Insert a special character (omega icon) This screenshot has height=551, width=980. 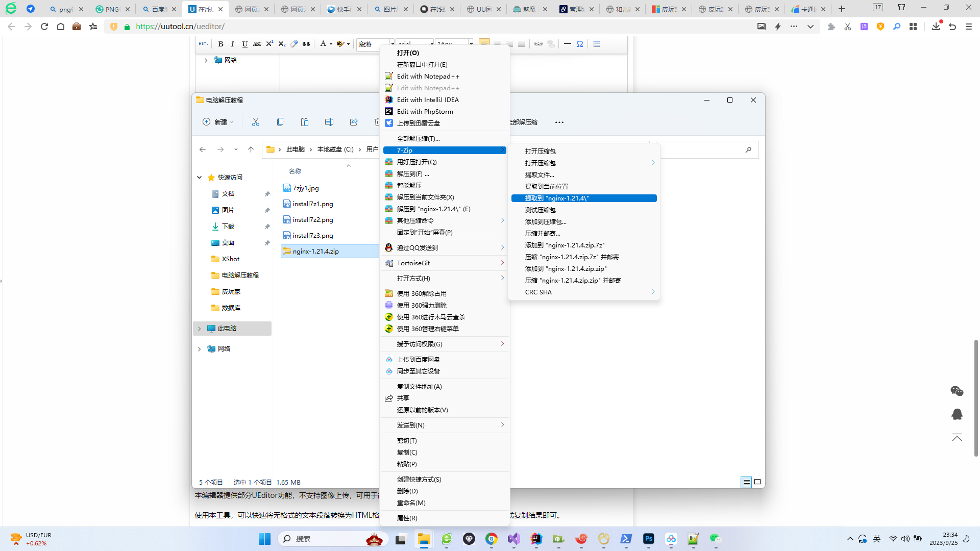click(580, 44)
